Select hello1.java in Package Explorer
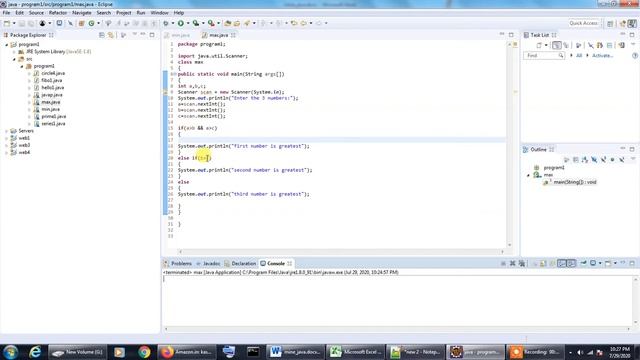Screen dimensions: 640x360 click(x=52, y=88)
